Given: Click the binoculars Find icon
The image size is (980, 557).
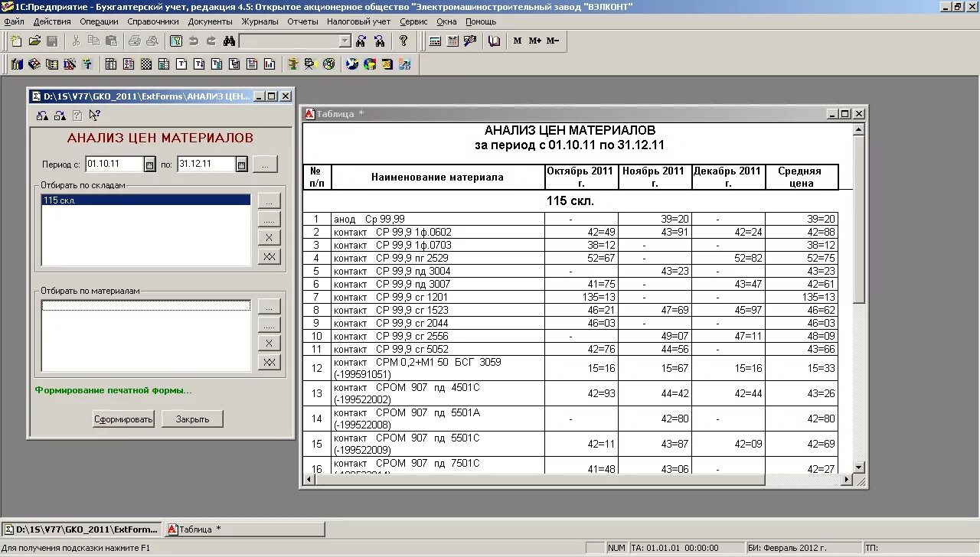Looking at the screenshot, I should pos(229,41).
